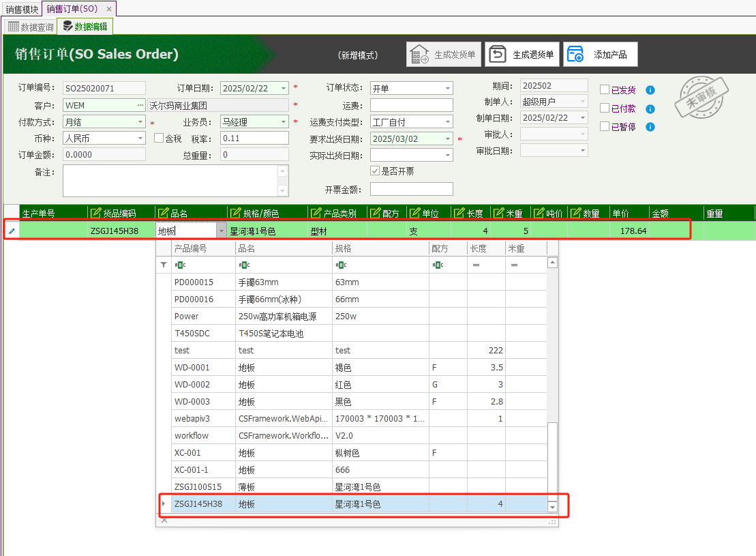Image resolution: width=756 pixels, height=556 pixels.
Task: Open 订单日期 date dropdown
Action: [x=284, y=88]
